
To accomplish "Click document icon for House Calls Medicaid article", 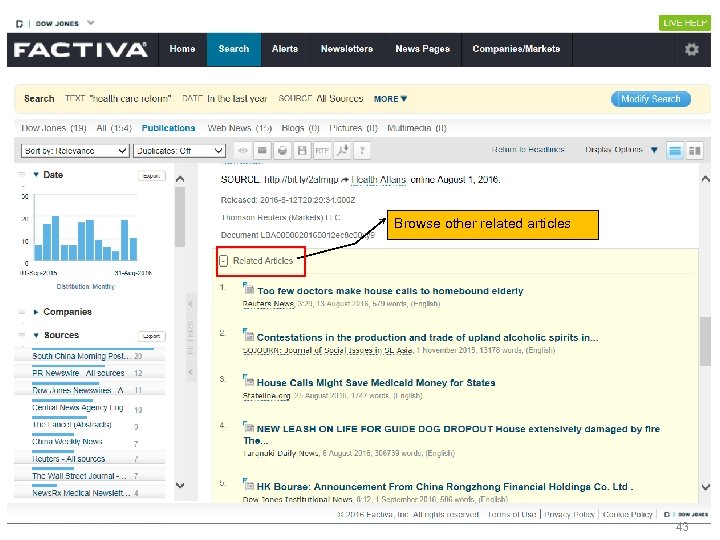I will tap(248, 381).
